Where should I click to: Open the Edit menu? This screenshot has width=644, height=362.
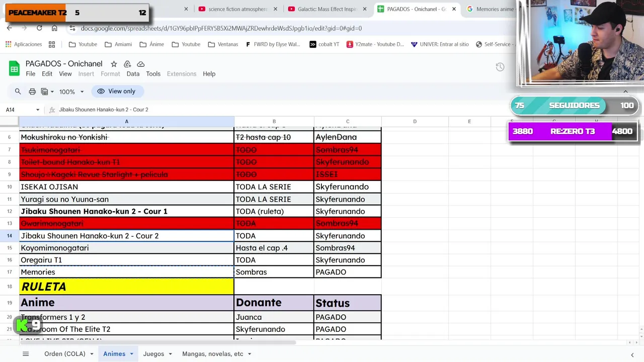click(47, 74)
